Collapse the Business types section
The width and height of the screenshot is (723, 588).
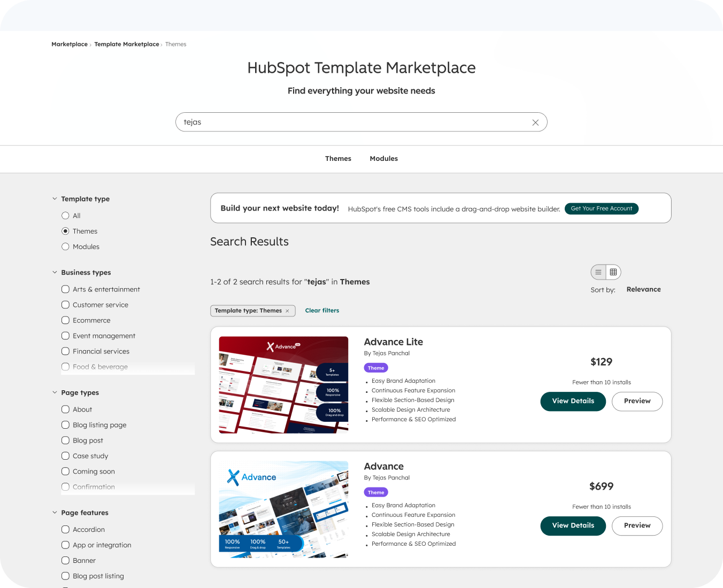click(x=55, y=273)
